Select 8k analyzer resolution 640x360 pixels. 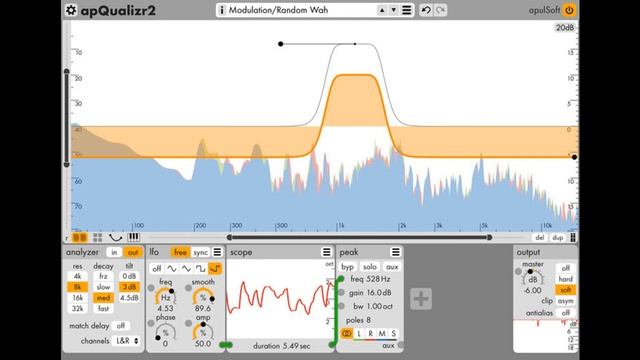click(x=78, y=287)
